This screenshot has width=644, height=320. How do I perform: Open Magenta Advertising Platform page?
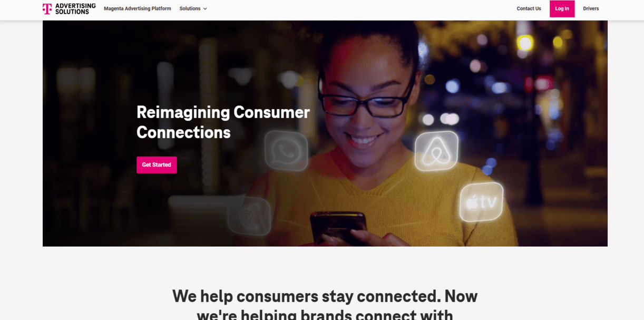coord(138,8)
